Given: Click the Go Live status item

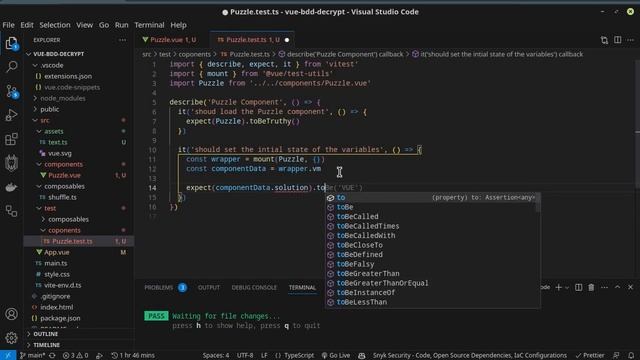Looking at the screenshot, I should (336, 355).
